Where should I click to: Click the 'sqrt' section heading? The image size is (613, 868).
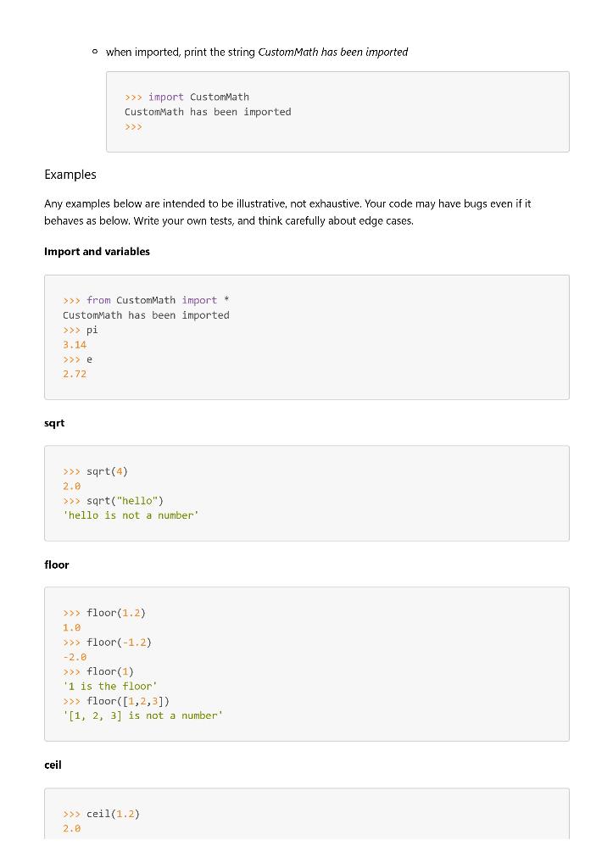point(54,424)
